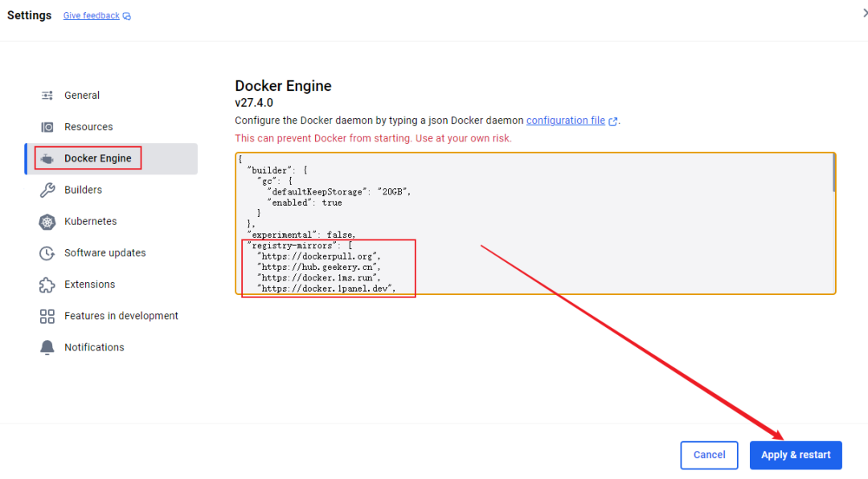The height and width of the screenshot is (479, 868).
Task: Open Features in development section
Action: [111, 316]
